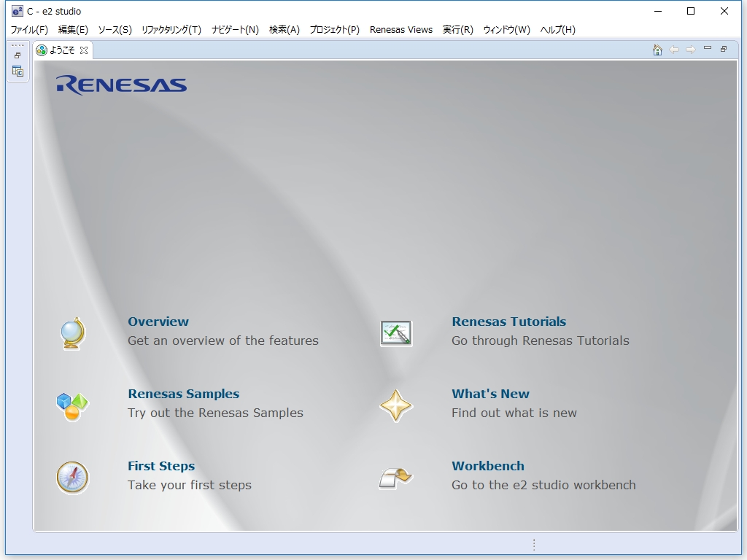Minimize the e2 studio window
The width and height of the screenshot is (747, 560).
tap(659, 11)
